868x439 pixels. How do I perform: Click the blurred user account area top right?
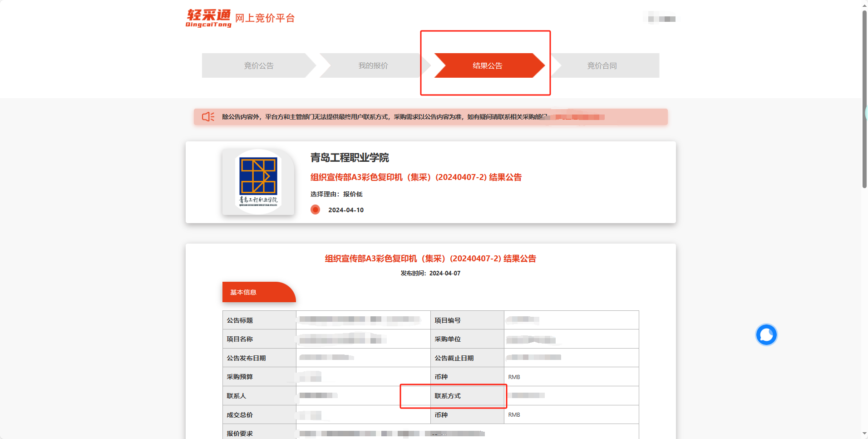point(661,19)
